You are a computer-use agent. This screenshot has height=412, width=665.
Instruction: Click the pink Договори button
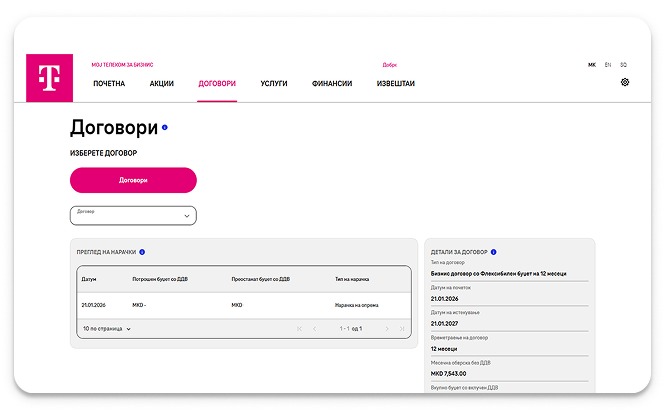pyautogui.click(x=133, y=180)
